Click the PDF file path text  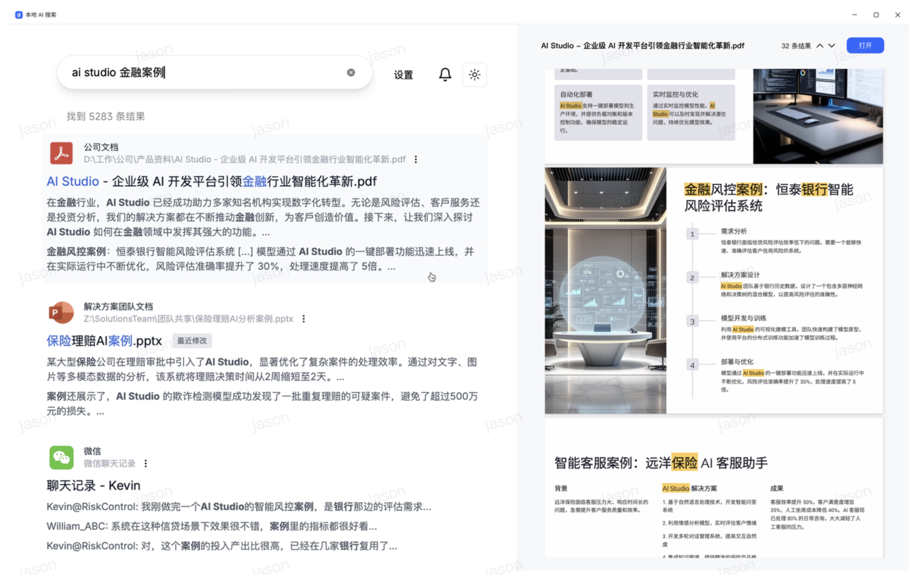[x=244, y=159]
